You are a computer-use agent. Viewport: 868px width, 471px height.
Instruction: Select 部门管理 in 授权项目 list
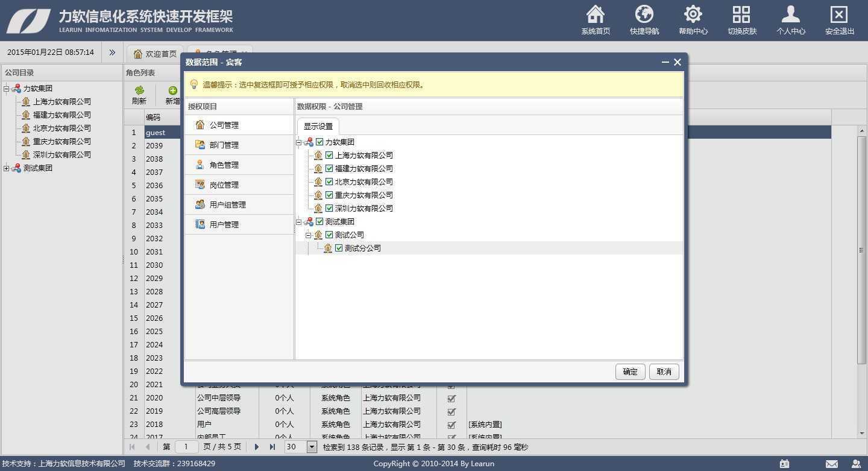point(239,145)
